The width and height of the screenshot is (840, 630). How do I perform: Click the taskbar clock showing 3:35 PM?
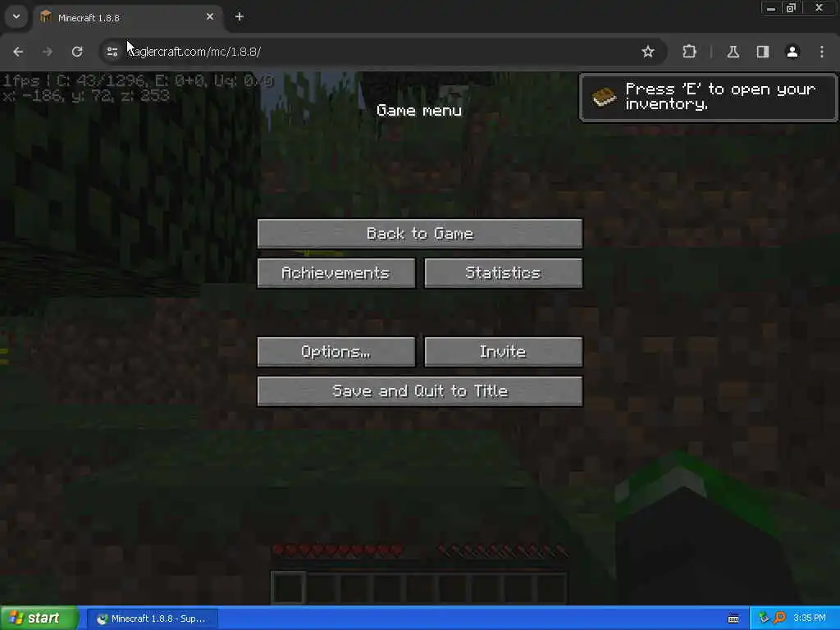810,619
